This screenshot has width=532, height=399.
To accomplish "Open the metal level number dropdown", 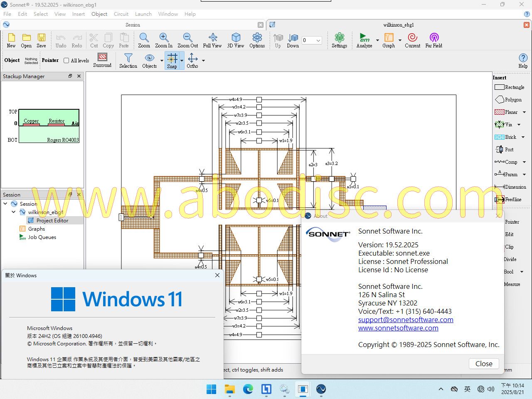I will coord(318,40).
